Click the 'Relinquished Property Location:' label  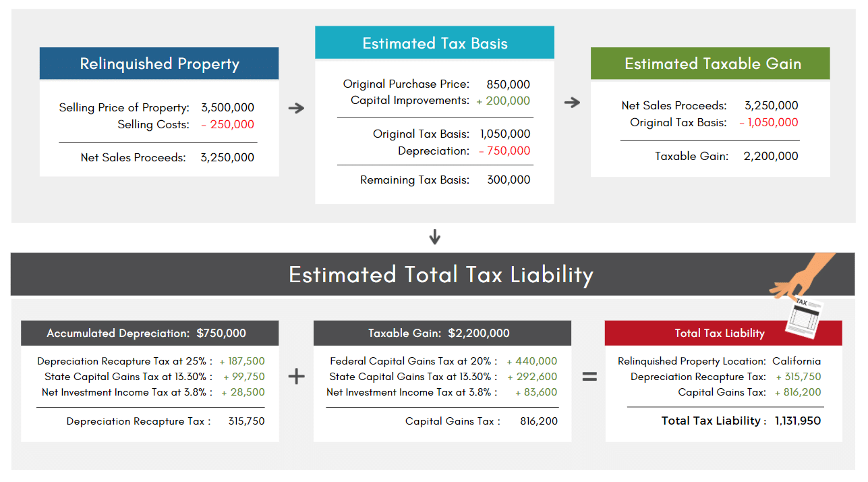tap(692, 361)
